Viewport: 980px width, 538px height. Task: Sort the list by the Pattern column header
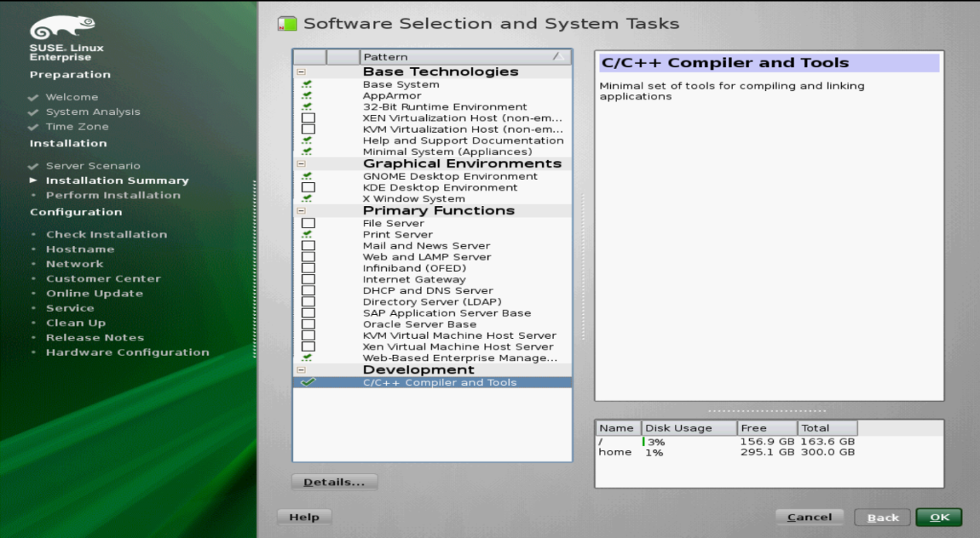tap(466, 57)
